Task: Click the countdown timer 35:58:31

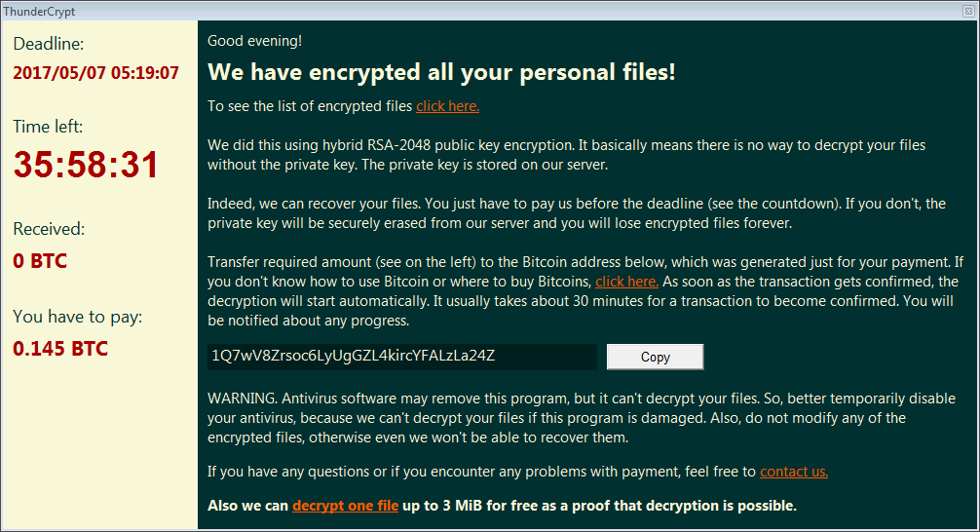Action: [x=87, y=165]
